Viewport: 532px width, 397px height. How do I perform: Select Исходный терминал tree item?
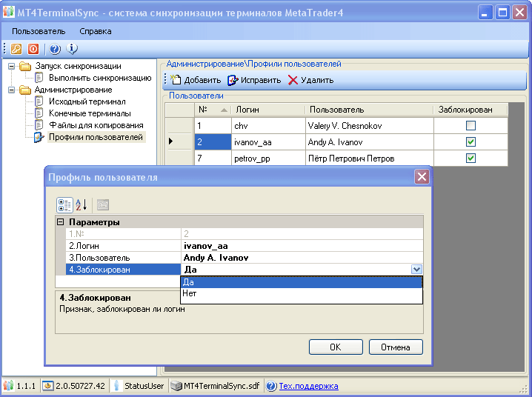click(x=87, y=101)
